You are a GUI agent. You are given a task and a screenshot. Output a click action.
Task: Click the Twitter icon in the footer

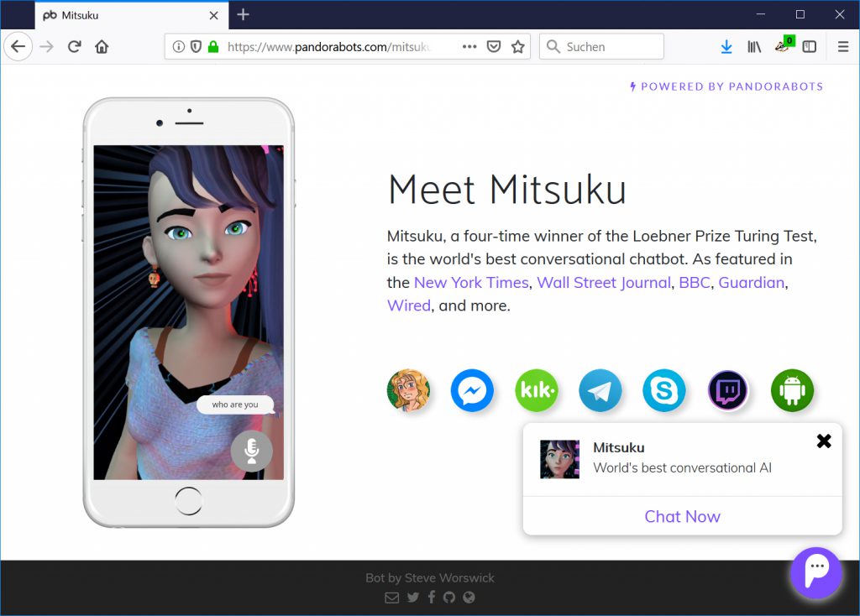(412, 598)
